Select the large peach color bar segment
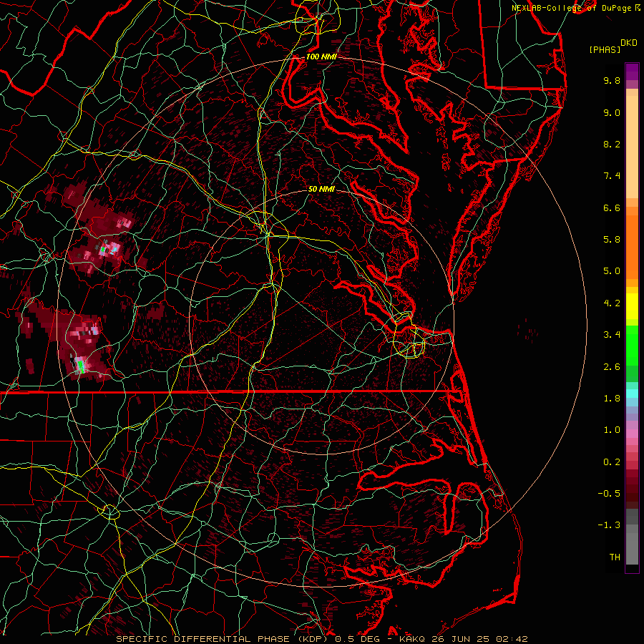 pos(632,147)
